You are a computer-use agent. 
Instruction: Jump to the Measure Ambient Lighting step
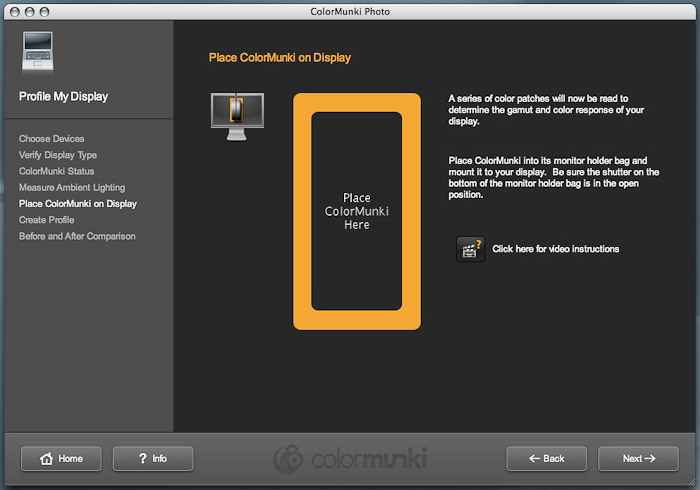[72, 187]
